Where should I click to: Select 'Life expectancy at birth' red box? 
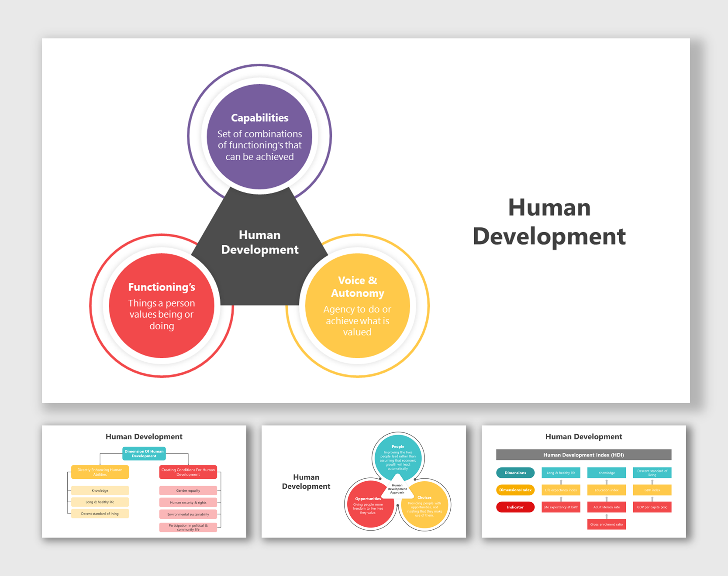(x=561, y=507)
